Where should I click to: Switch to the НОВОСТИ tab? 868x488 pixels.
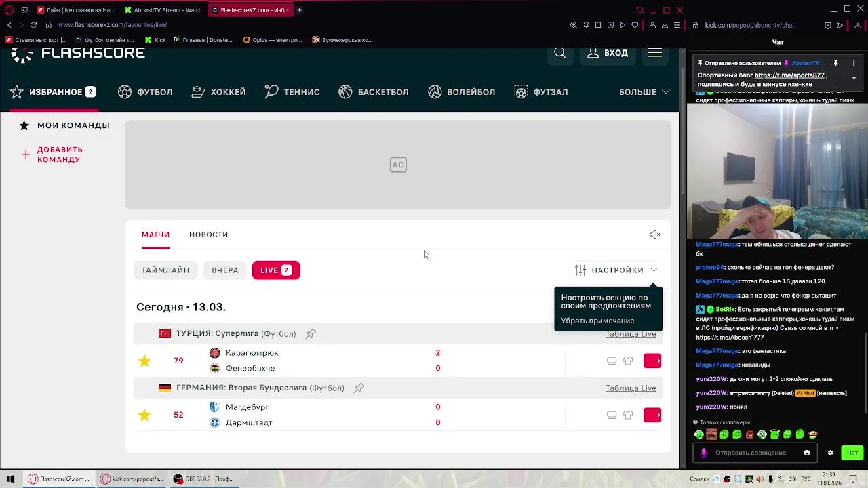click(x=208, y=235)
